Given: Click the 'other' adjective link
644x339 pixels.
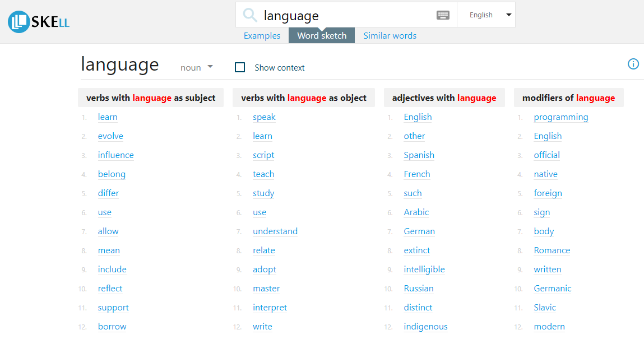Looking at the screenshot, I should tap(414, 136).
